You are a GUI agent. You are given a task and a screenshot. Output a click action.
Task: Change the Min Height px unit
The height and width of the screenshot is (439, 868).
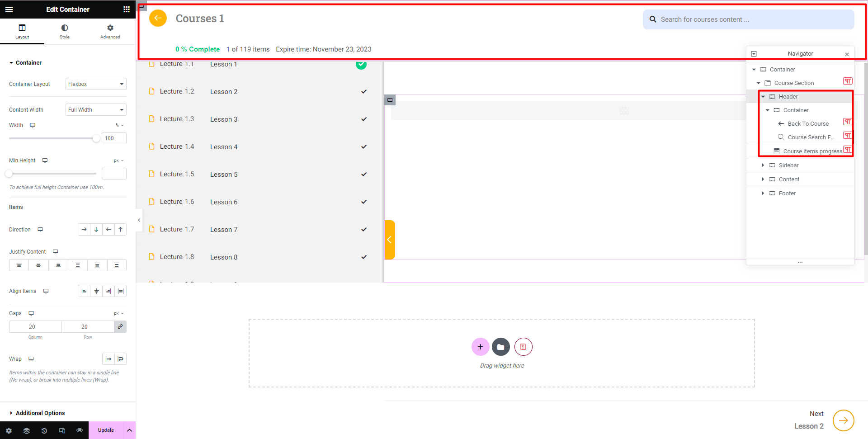pos(119,160)
